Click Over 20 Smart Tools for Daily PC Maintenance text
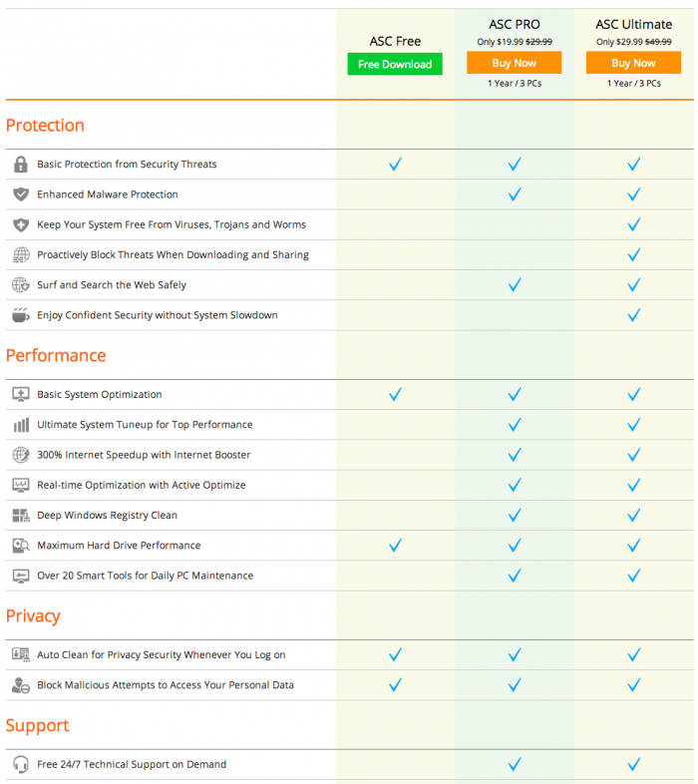 (145, 576)
